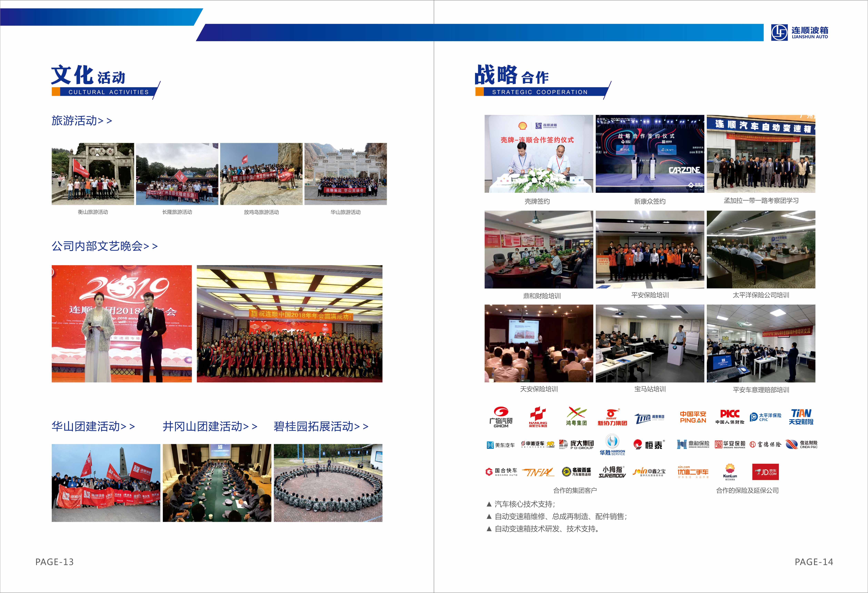Click the 文化活动 title
The image size is (868, 593).
tap(88, 75)
